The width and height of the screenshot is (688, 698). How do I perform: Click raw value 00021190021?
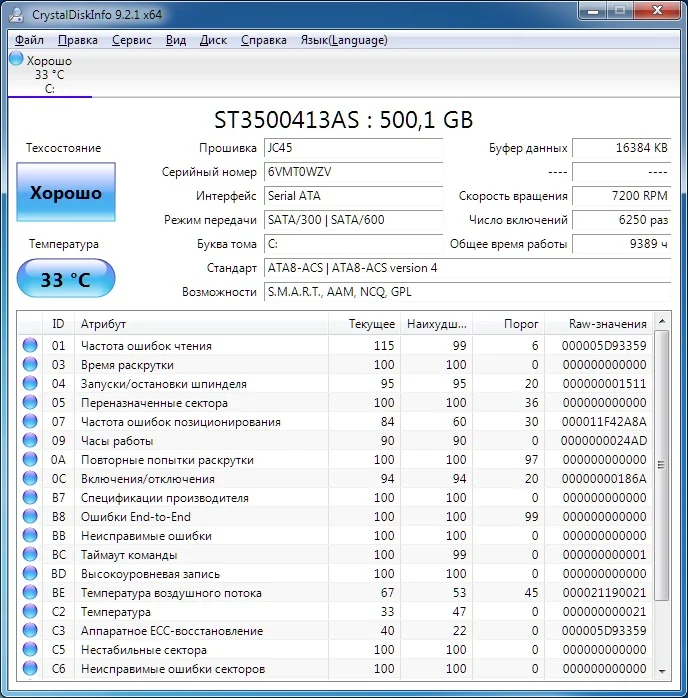pos(604,592)
